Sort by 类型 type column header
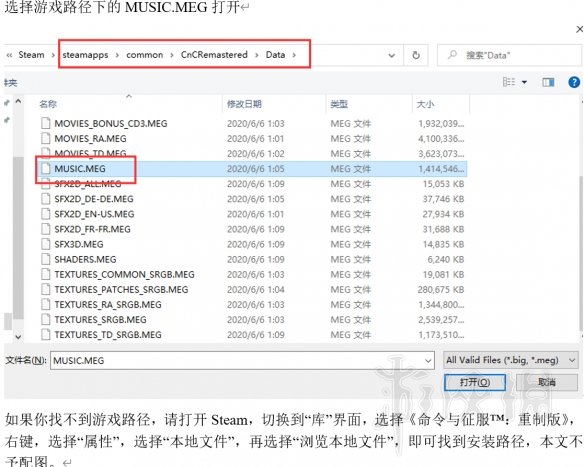The height and width of the screenshot is (467, 584). (x=339, y=104)
